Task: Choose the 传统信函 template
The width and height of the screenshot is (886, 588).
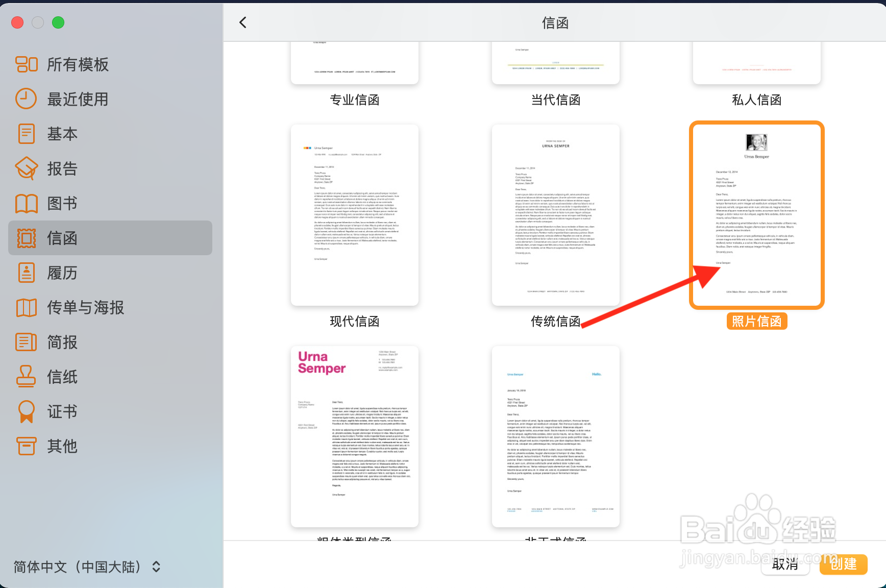Action: pyautogui.click(x=555, y=214)
